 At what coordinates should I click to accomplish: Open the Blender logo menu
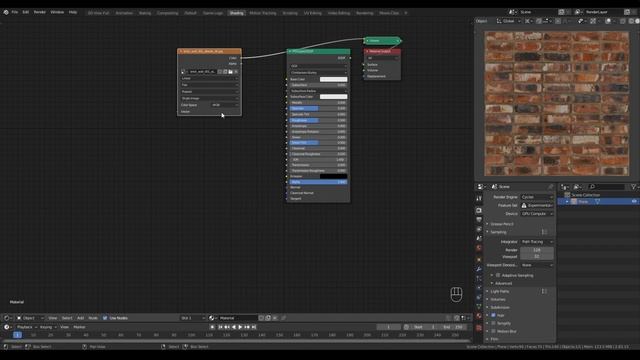click(6, 12)
